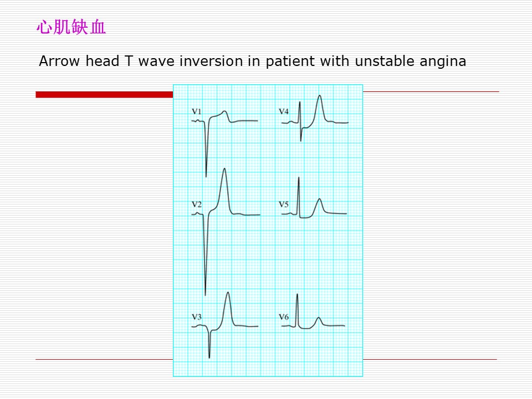Click the T wave bump in V1
This screenshot has width=532, height=399.
click(x=224, y=112)
